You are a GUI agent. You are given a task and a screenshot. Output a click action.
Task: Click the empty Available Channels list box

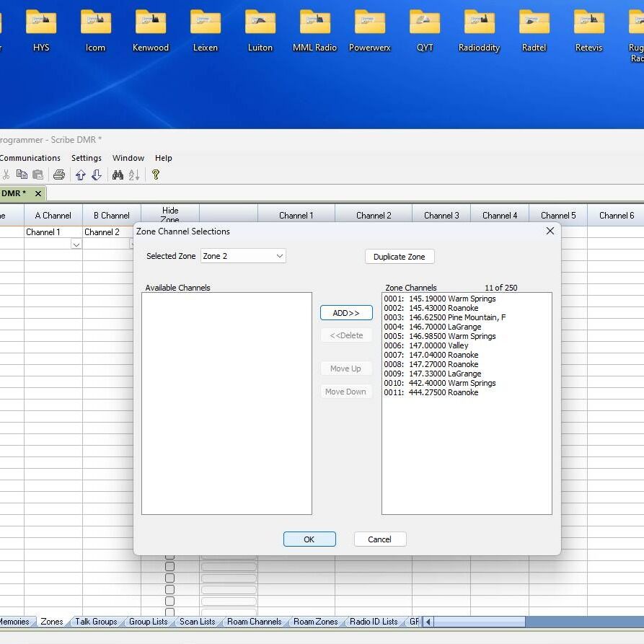point(226,403)
